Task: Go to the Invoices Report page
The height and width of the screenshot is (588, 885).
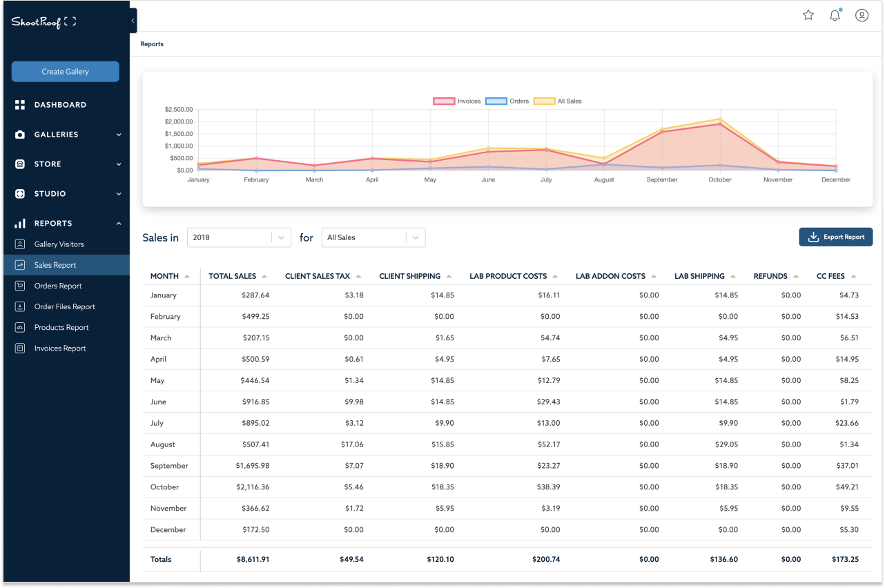Action: (x=60, y=349)
